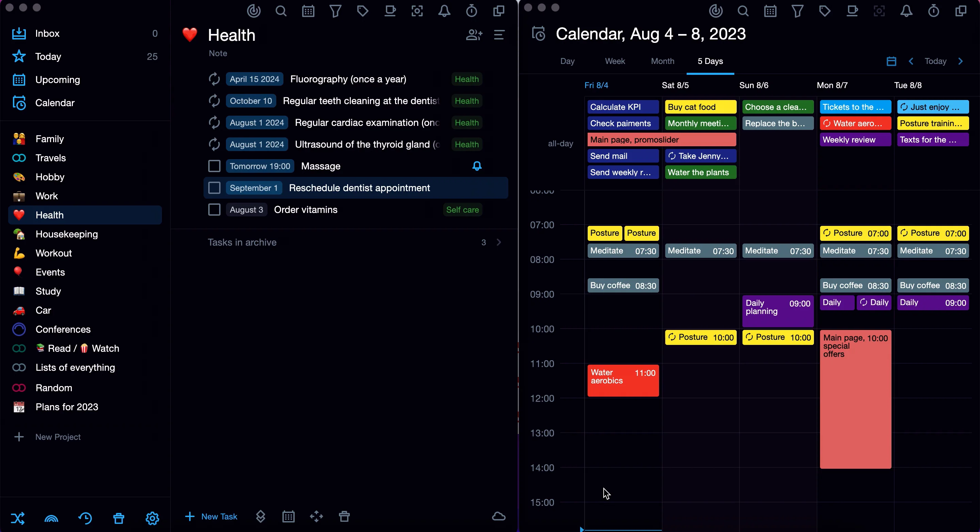Check the Massage task checkbox
980x532 pixels.
[x=214, y=166]
